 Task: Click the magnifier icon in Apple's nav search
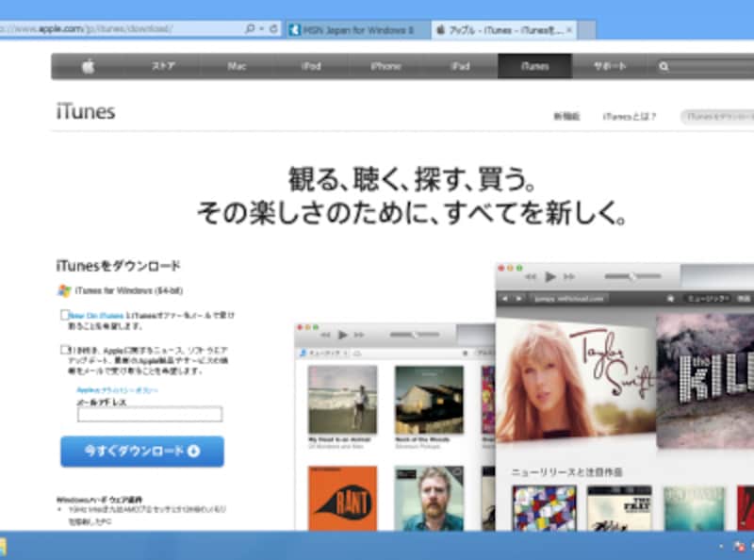click(x=664, y=66)
